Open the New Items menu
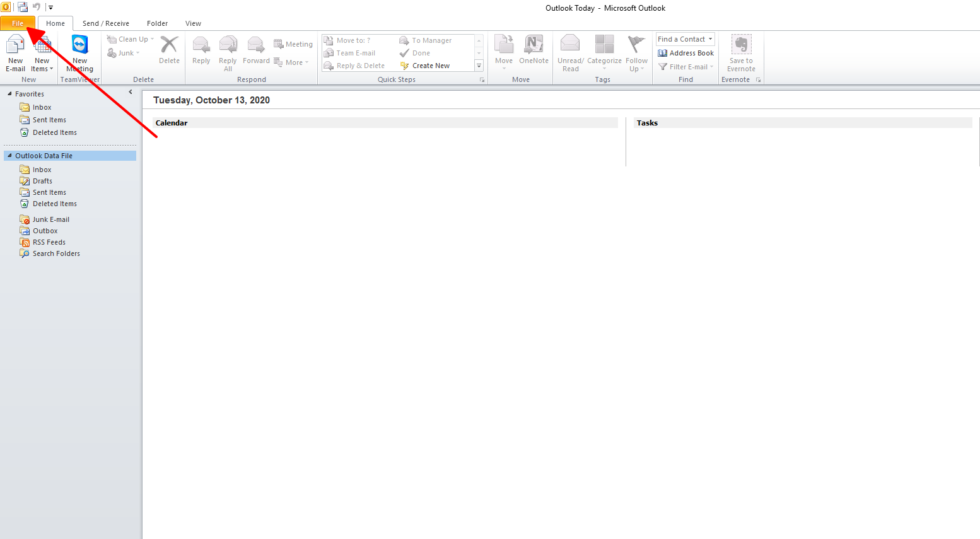Screen dimensions: 980x539 click(42, 54)
